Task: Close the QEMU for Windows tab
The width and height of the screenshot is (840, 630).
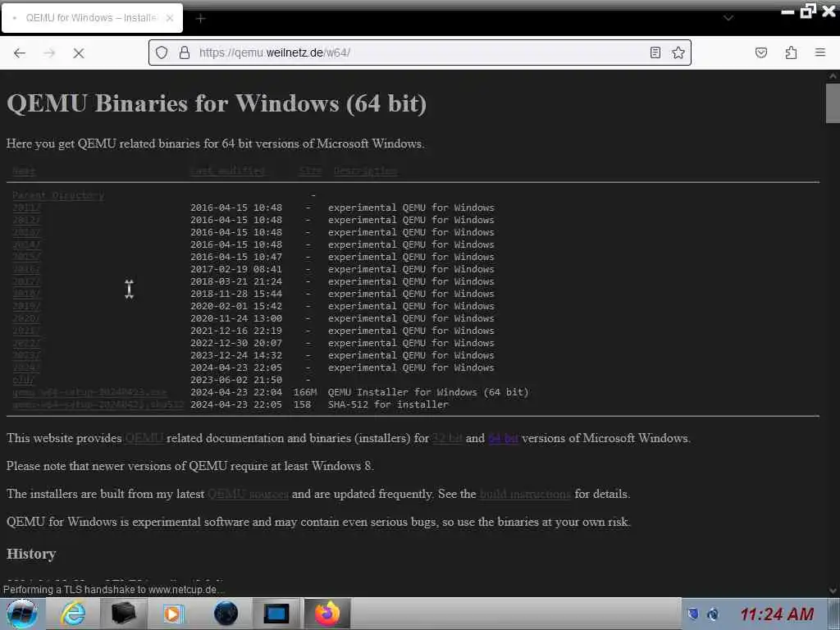Action: point(170,18)
